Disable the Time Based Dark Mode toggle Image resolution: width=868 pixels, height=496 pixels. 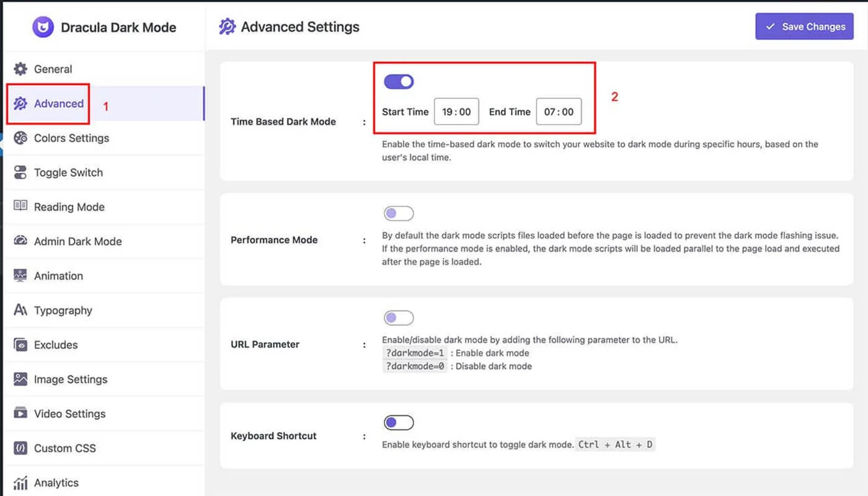point(399,82)
